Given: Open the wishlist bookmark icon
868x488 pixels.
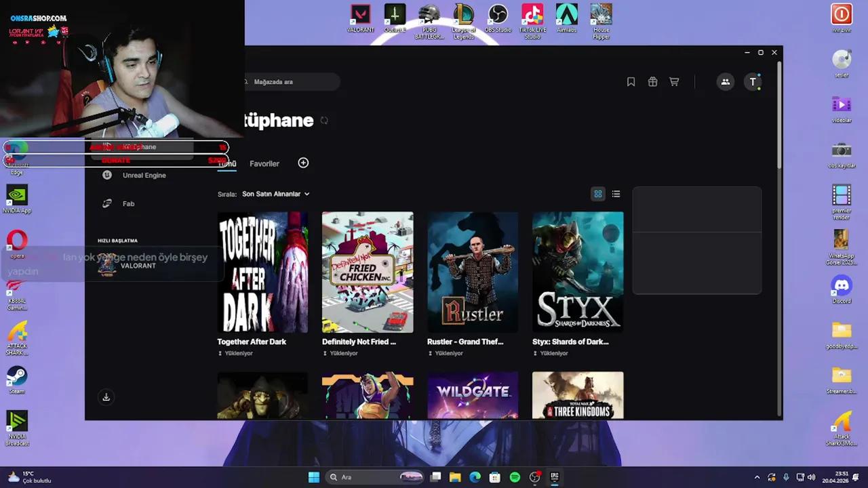Looking at the screenshot, I should click(x=631, y=81).
